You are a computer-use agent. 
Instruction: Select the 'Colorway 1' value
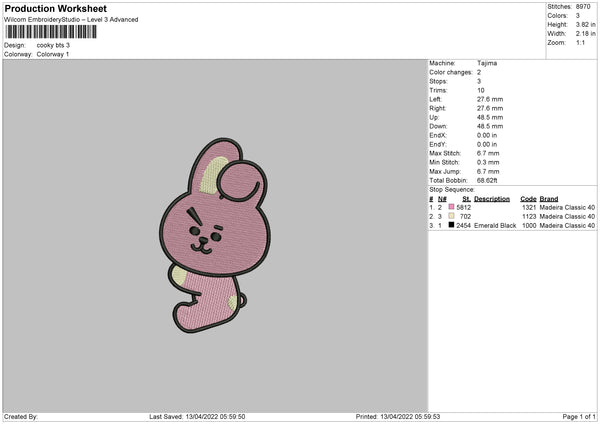point(53,54)
